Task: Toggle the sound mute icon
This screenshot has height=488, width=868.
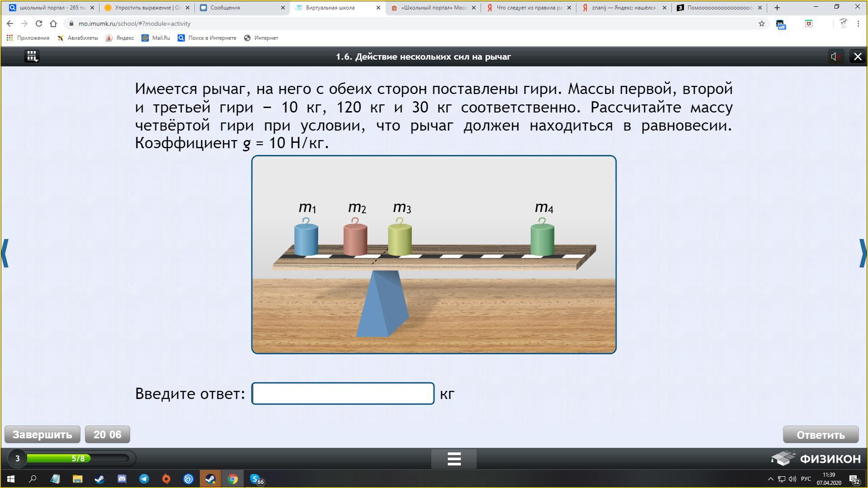Action: [x=835, y=56]
